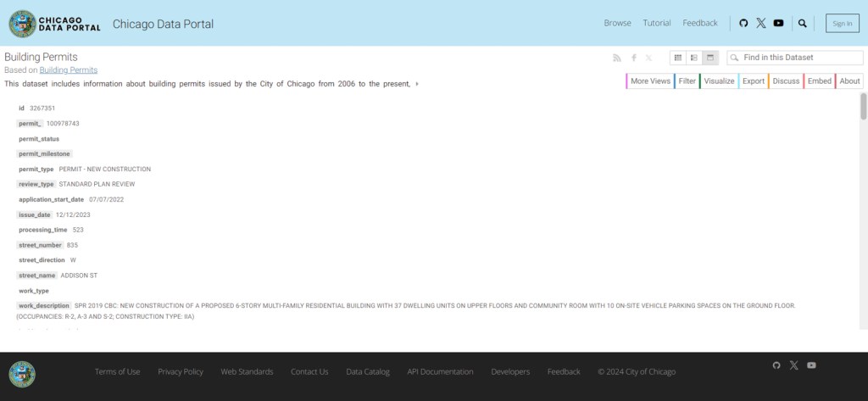868x401 pixels.
Task: Switch to table grid view
Action: [x=677, y=58]
